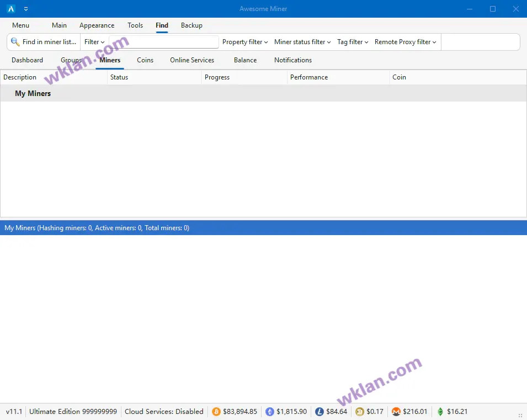Open the Menu ribbon item

click(20, 25)
